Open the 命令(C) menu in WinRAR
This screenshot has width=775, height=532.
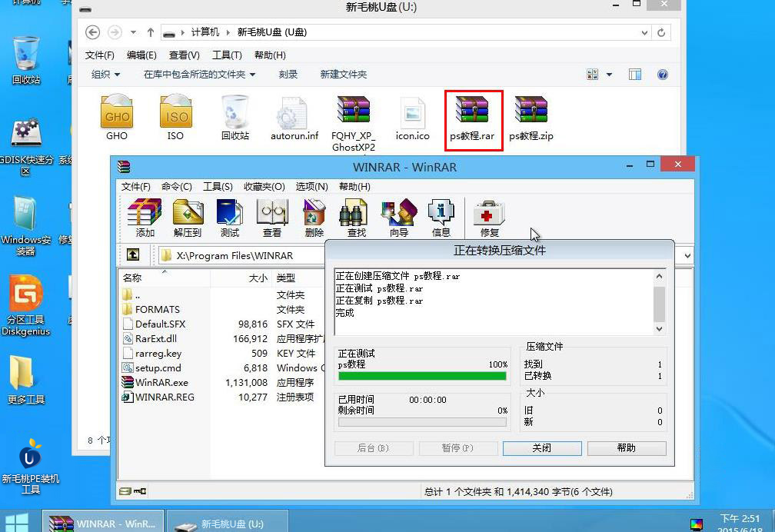(x=177, y=186)
